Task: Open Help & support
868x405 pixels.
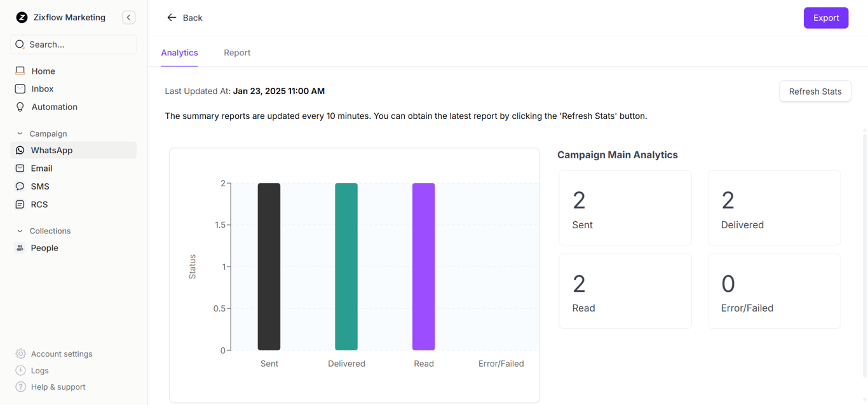Action: tap(57, 387)
